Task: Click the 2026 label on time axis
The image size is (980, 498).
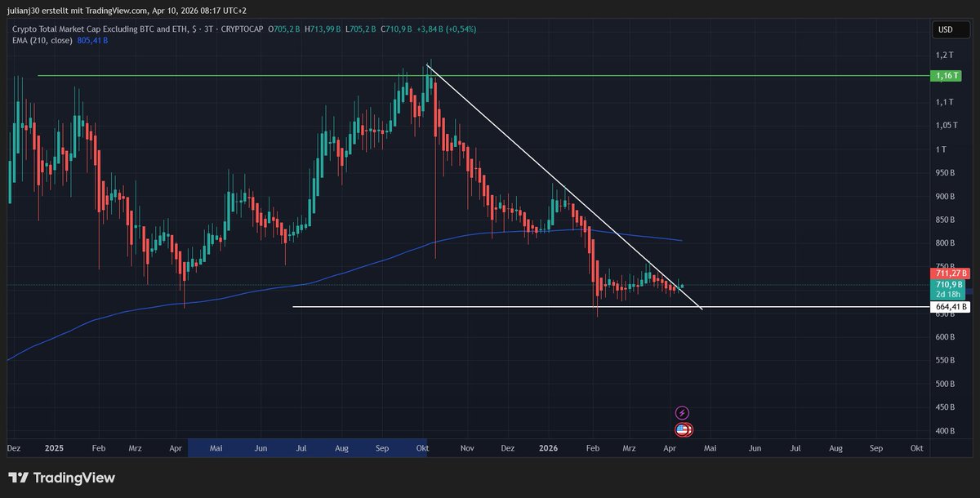Action: 549,448
